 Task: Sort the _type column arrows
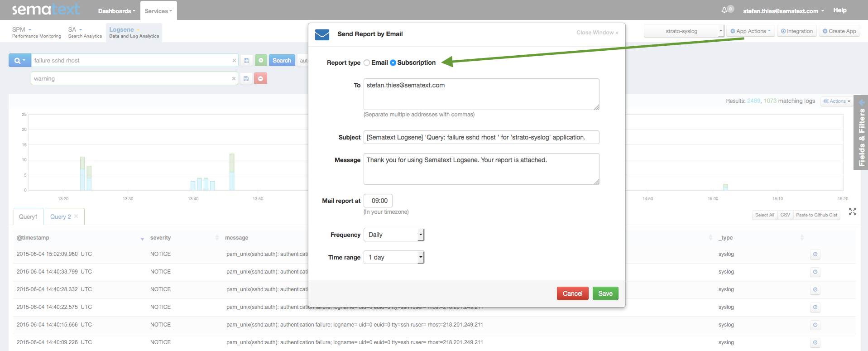(802, 238)
